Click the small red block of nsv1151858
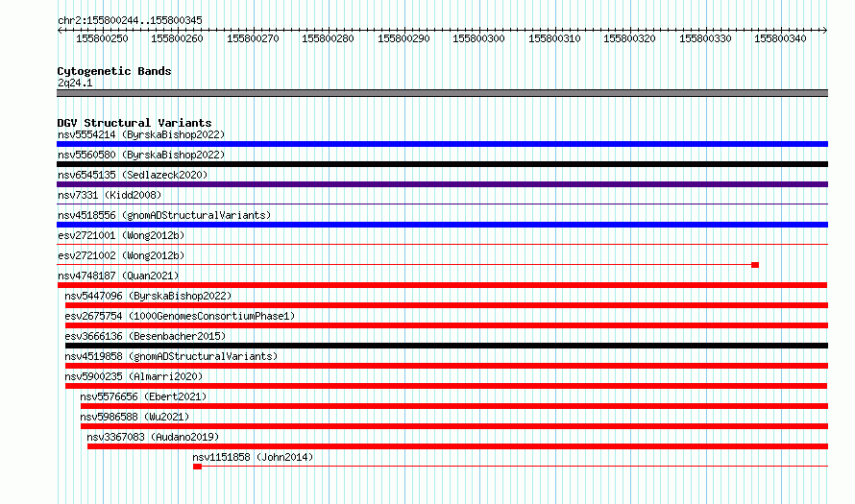Image resolution: width=855 pixels, height=504 pixels. [197, 467]
